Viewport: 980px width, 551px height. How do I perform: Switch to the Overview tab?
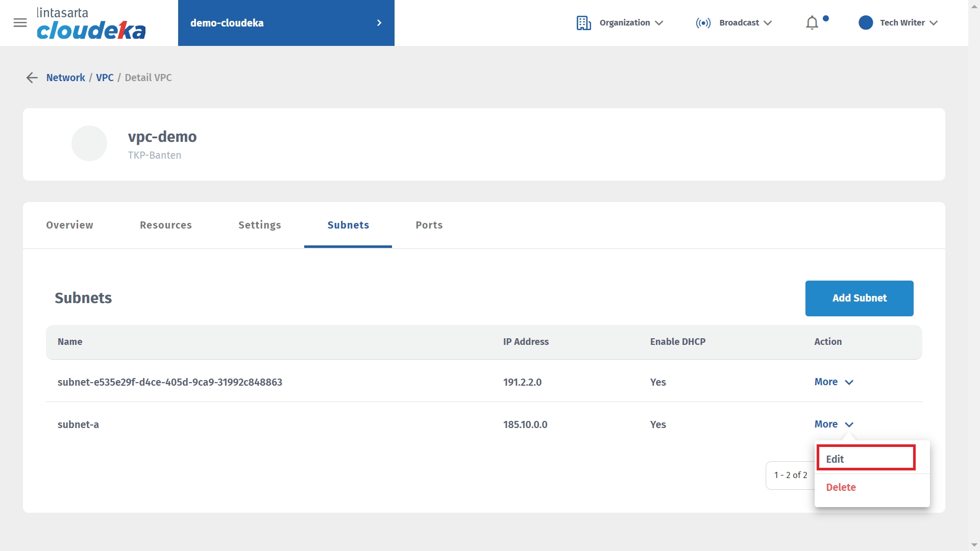click(x=69, y=225)
